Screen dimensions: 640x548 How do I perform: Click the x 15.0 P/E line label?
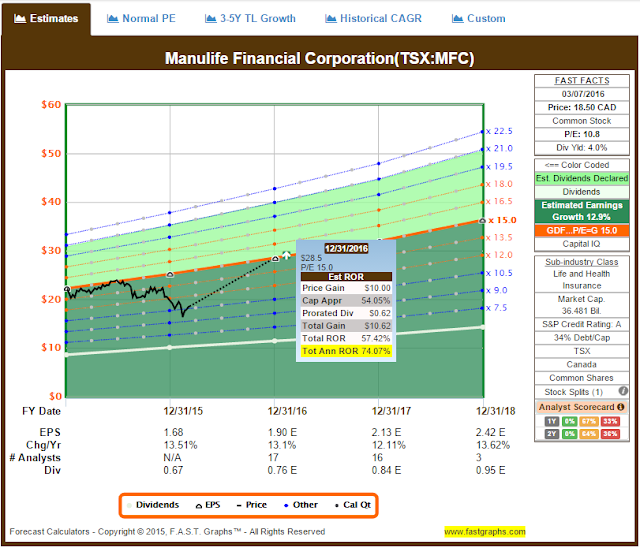tap(503, 220)
